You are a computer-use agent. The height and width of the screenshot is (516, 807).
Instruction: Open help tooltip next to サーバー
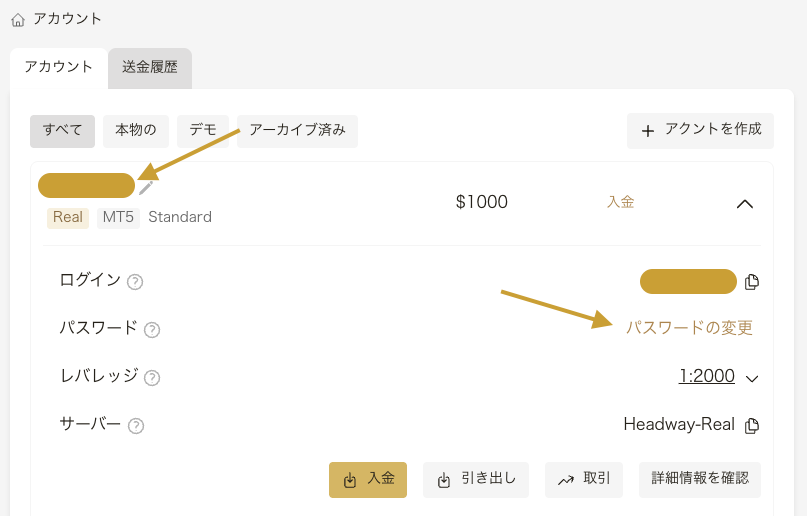[136, 426]
